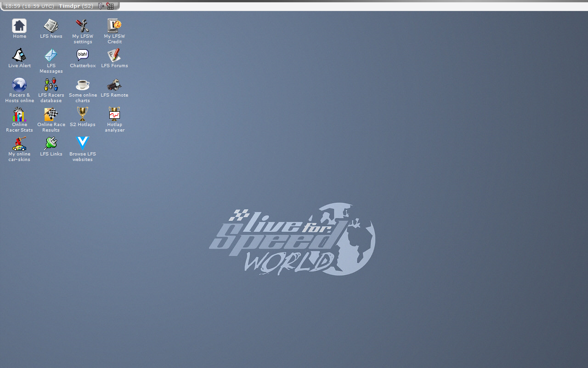Open the Chatterbox blah icon
Viewport: 588px width, 368px height.
83,55
